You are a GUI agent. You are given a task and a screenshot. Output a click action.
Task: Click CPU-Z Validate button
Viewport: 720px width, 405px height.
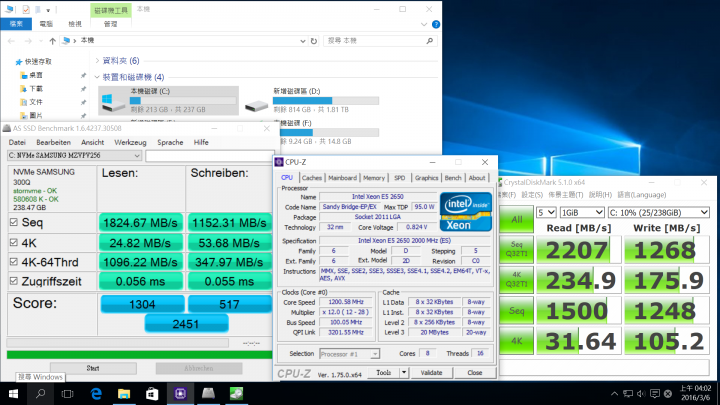point(431,372)
